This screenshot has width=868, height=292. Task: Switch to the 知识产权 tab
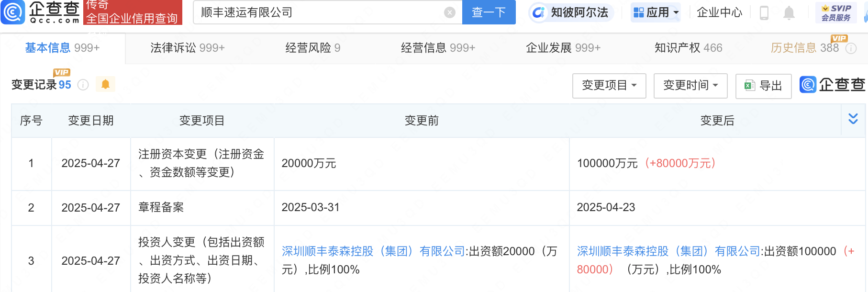click(689, 48)
